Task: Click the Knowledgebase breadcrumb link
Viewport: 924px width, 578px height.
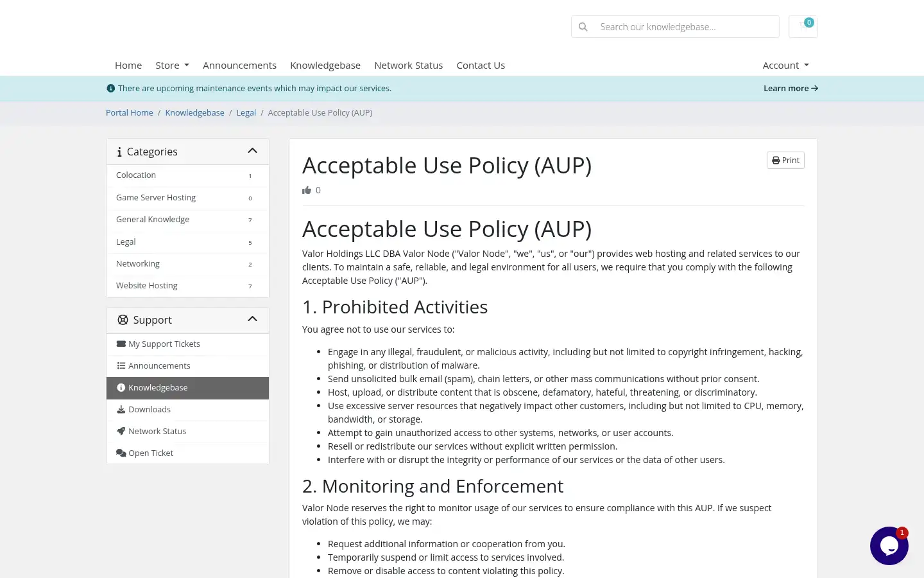Action: click(194, 113)
